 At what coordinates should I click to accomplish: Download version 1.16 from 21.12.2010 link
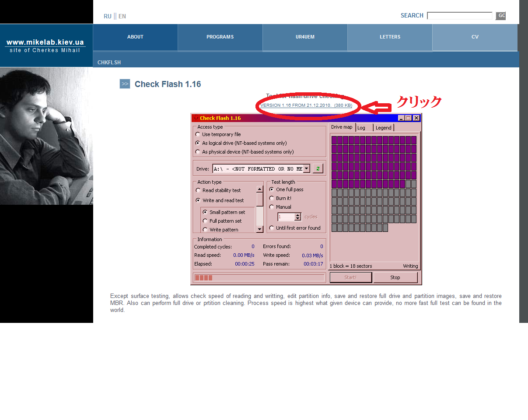point(306,105)
